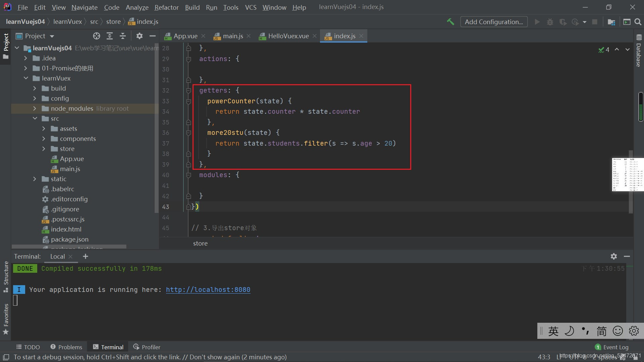Open the Project Structure icon
This screenshot has width=644, height=362.
click(x=611, y=22)
